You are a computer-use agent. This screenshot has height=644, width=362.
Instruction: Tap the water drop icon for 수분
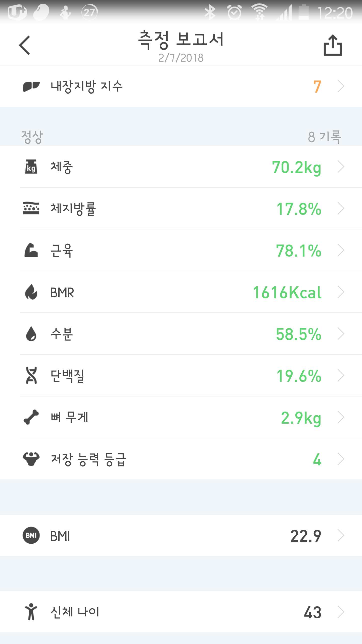[31, 334]
